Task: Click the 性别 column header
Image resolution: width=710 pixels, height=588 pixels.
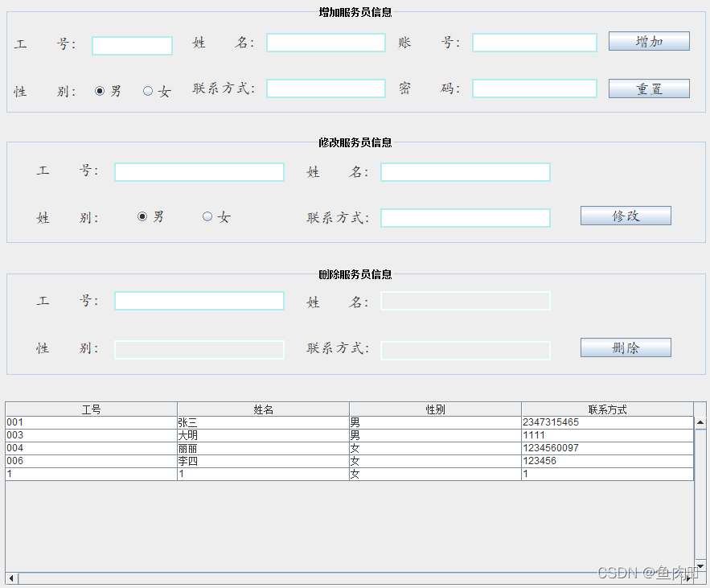Action: click(x=435, y=409)
